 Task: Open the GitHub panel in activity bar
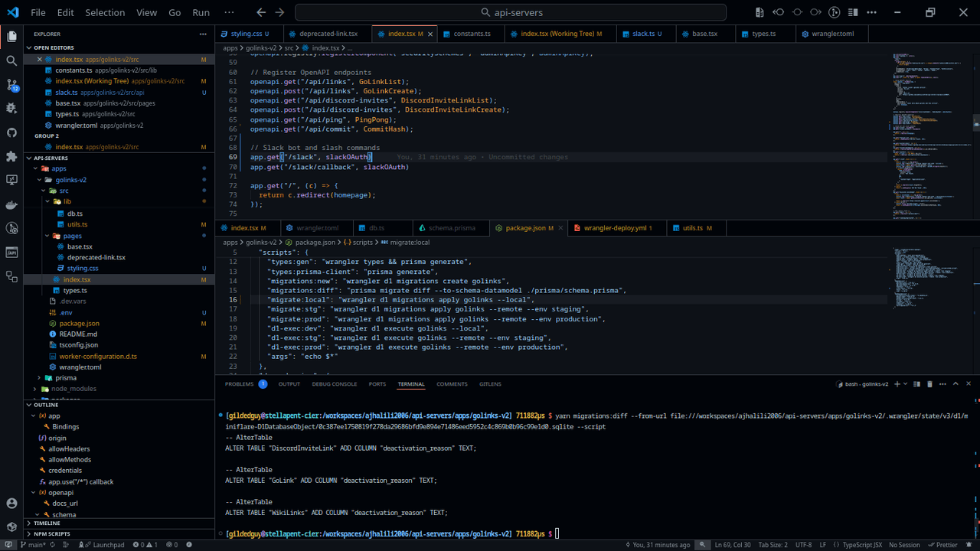click(x=11, y=132)
